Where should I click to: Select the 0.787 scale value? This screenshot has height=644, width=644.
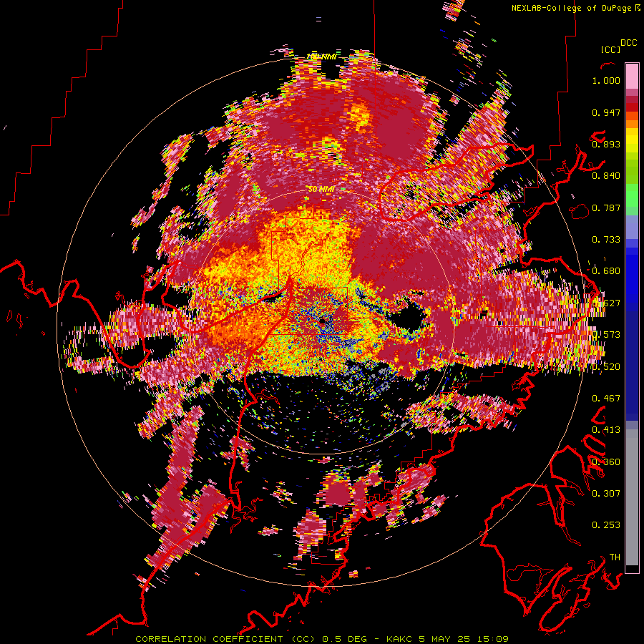tap(606, 208)
